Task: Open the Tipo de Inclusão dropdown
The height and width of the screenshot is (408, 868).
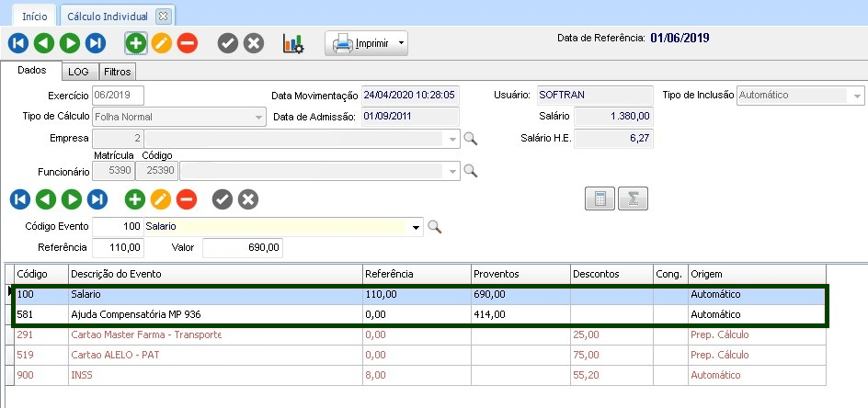Action: click(x=857, y=96)
